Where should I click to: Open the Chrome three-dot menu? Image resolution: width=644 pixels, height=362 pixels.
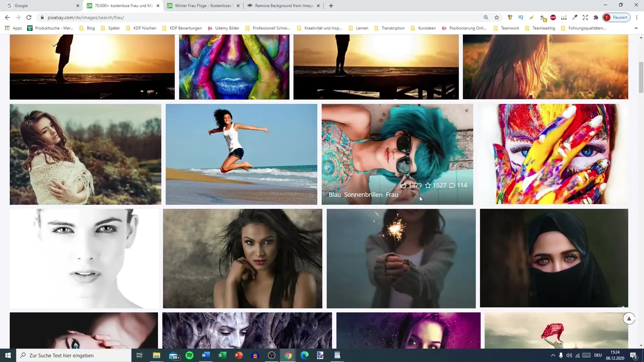(x=637, y=17)
